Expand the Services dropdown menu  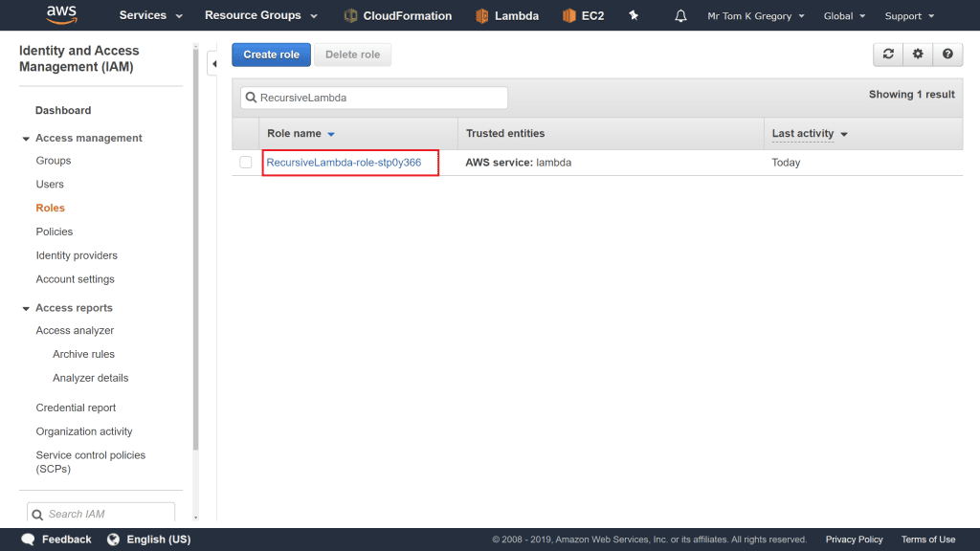tap(150, 16)
